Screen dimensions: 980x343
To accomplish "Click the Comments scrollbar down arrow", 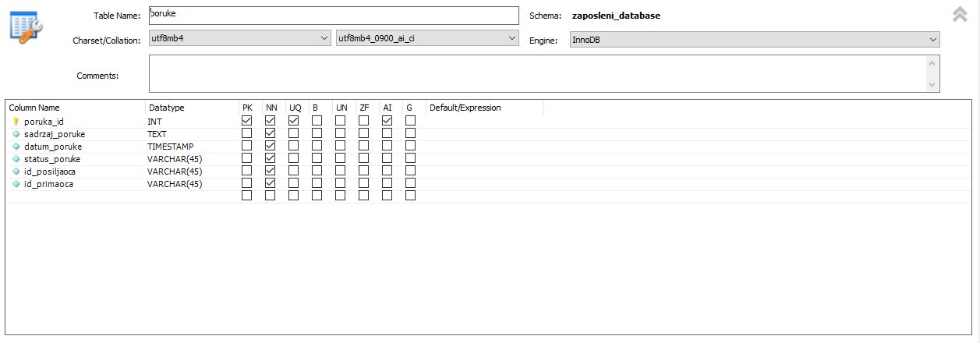I will click(x=932, y=84).
